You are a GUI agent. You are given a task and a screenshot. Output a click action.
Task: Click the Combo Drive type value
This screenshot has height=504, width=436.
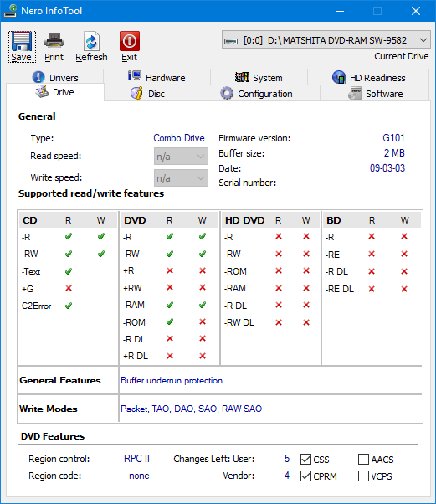[179, 138]
